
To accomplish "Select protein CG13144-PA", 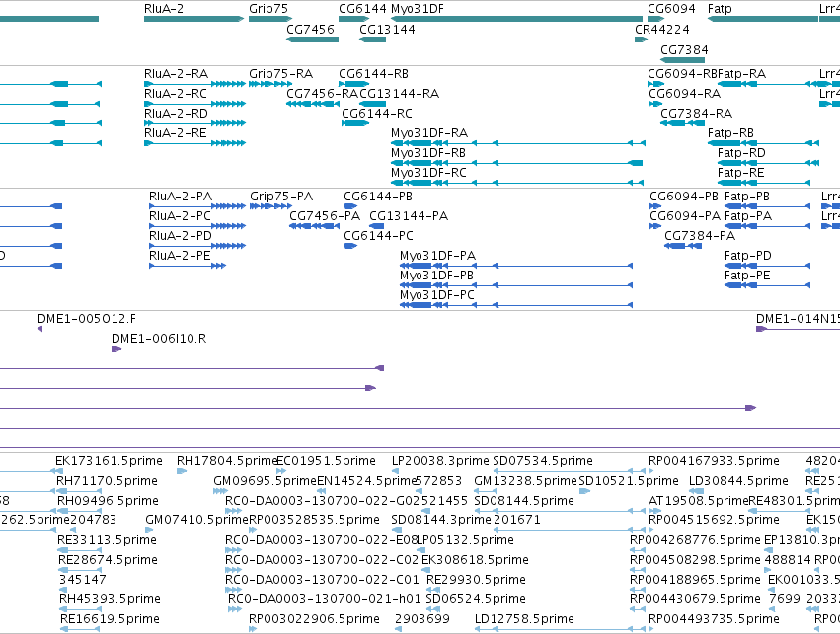I will (x=377, y=226).
